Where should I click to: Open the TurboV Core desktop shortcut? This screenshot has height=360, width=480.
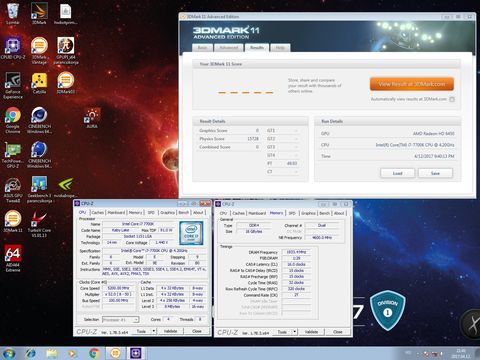click(39, 224)
